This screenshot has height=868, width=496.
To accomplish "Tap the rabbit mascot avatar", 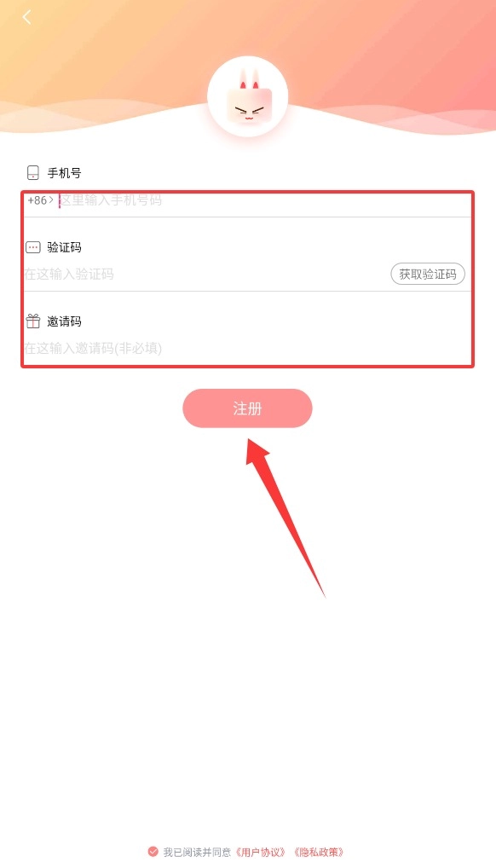I will [x=247, y=96].
